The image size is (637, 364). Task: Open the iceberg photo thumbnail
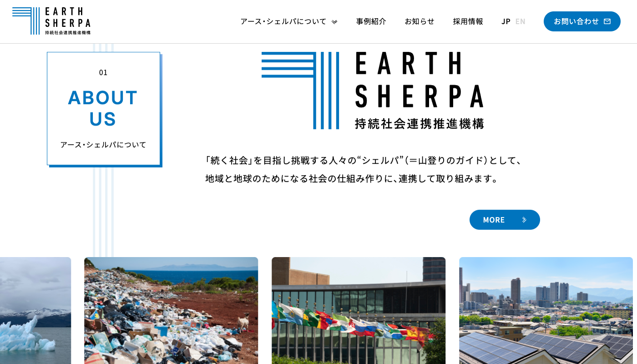[35, 310]
